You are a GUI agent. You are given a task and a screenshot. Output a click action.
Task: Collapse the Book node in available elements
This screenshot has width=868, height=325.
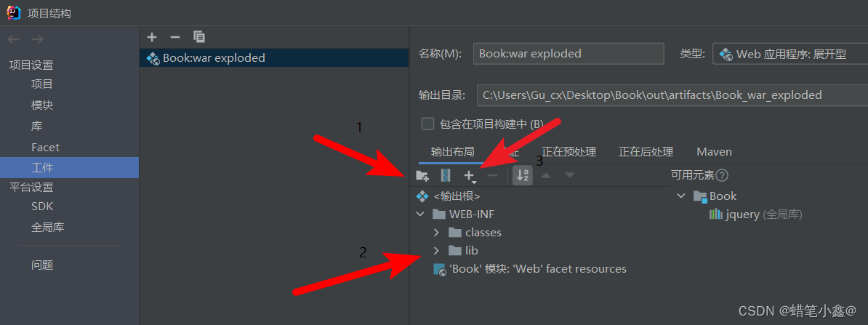[681, 196]
